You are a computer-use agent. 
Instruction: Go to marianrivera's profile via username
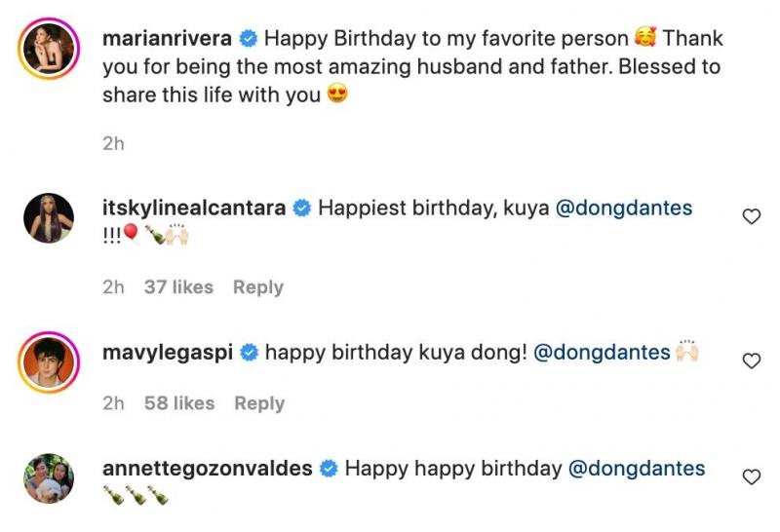[x=168, y=40]
